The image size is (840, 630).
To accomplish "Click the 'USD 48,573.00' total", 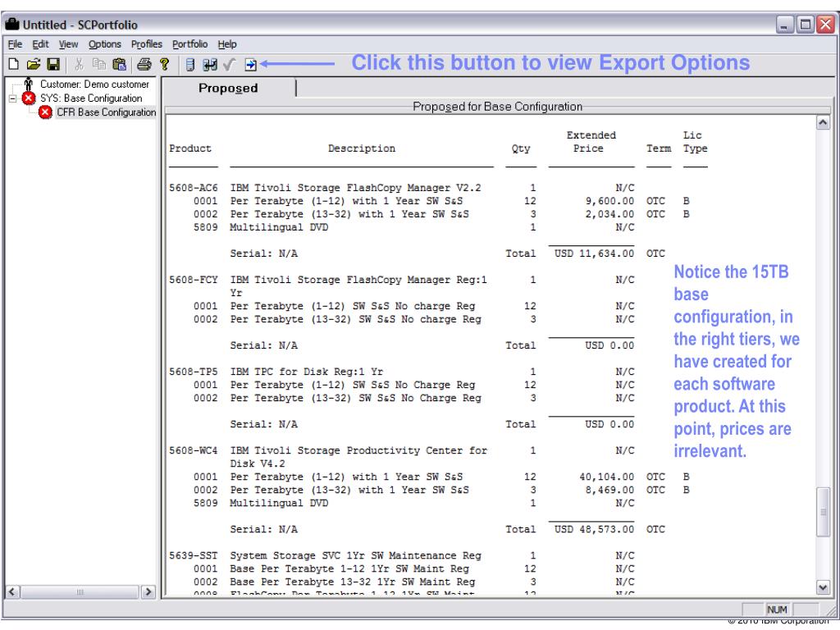I will pyautogui.click(x=594, y=529).
